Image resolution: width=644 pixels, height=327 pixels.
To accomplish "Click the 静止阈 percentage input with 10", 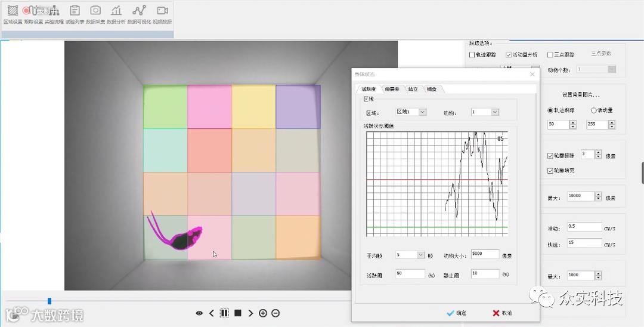I will click(x=485, y=274).
